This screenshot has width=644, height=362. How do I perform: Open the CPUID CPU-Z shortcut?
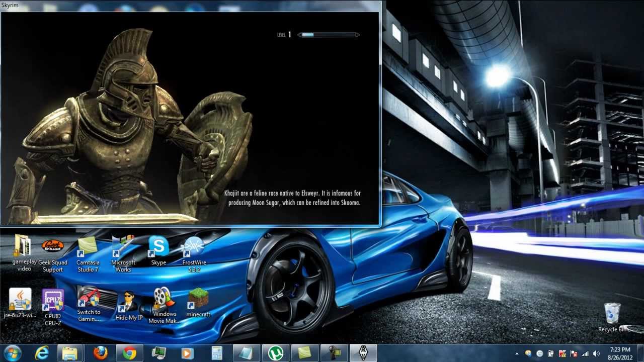[x=53, y=307]
